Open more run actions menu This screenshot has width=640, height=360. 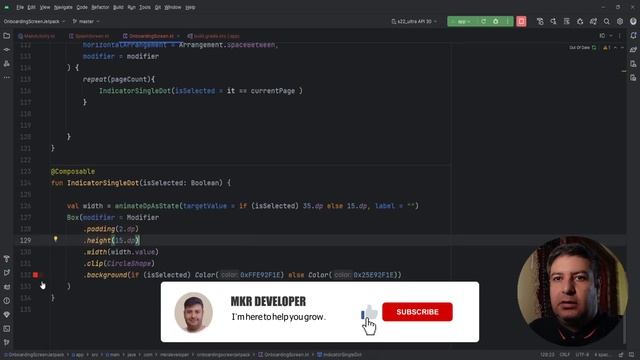coord(507,21)
